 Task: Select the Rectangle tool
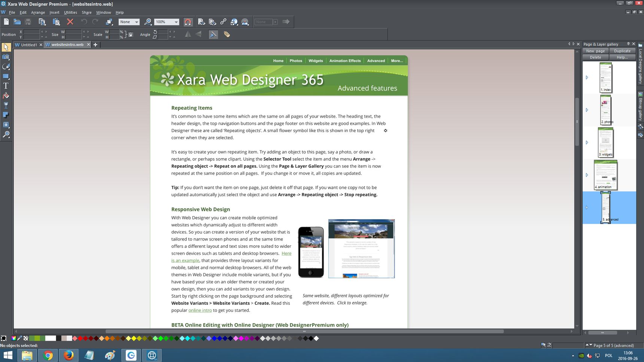coord(6,76)
